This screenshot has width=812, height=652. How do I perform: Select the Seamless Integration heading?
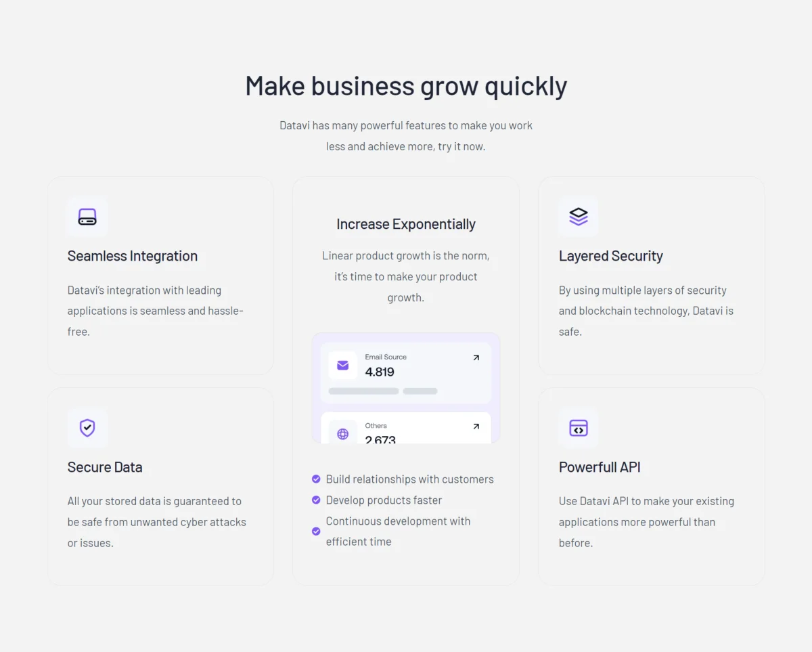click(133, 256)
